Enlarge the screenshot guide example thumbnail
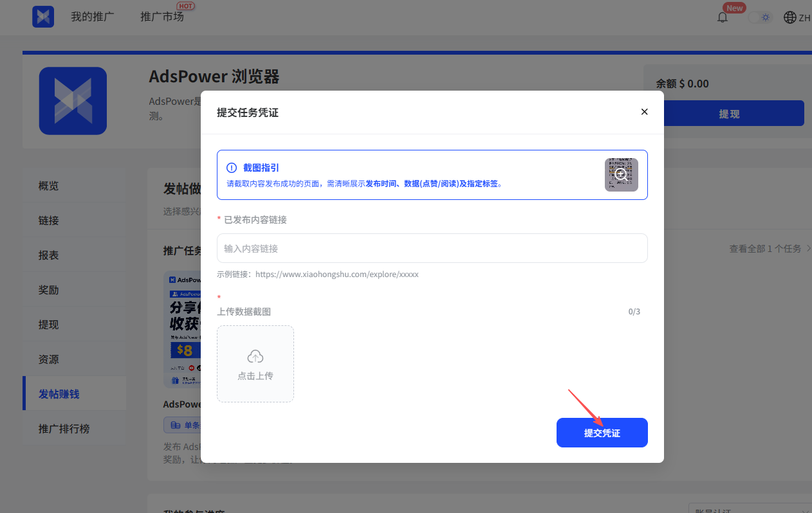812x513 pixels. point(622,175)
